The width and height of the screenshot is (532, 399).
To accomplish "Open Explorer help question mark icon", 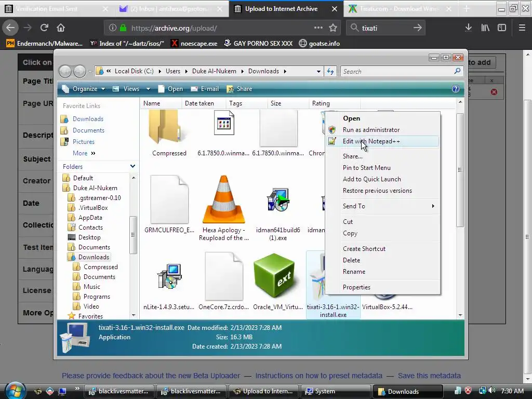I will click(x=455, y=89).
